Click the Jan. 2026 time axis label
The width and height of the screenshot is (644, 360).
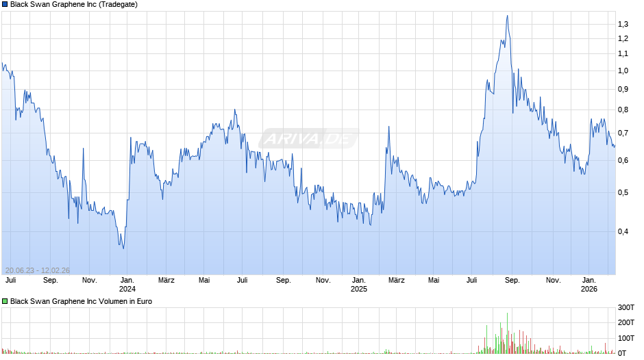click(x=589, y=285)
